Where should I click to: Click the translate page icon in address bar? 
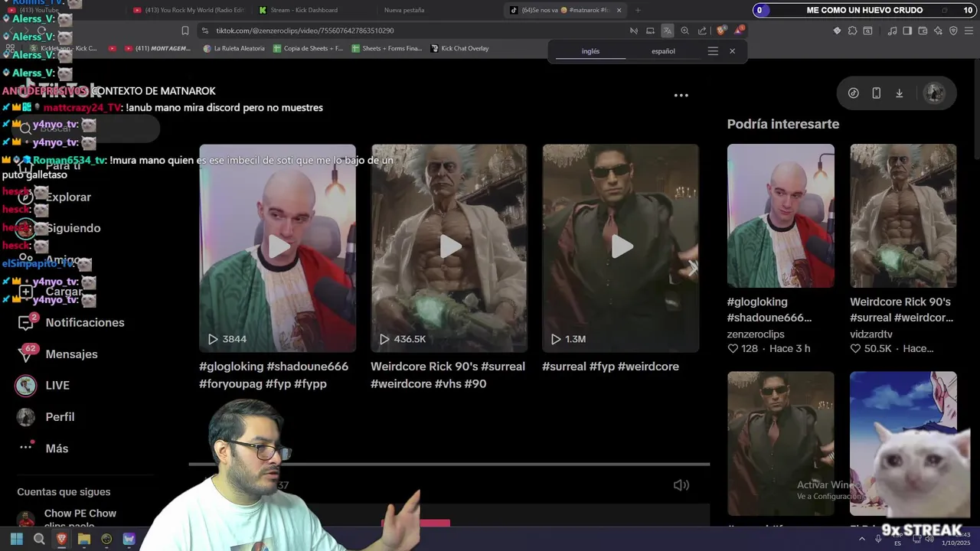pyautogui.click(x=668, y=31)
